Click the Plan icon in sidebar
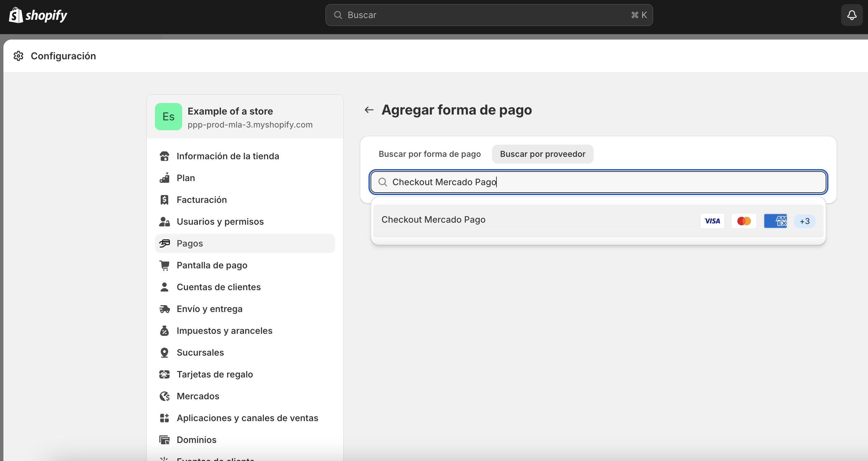 [164, 178]
